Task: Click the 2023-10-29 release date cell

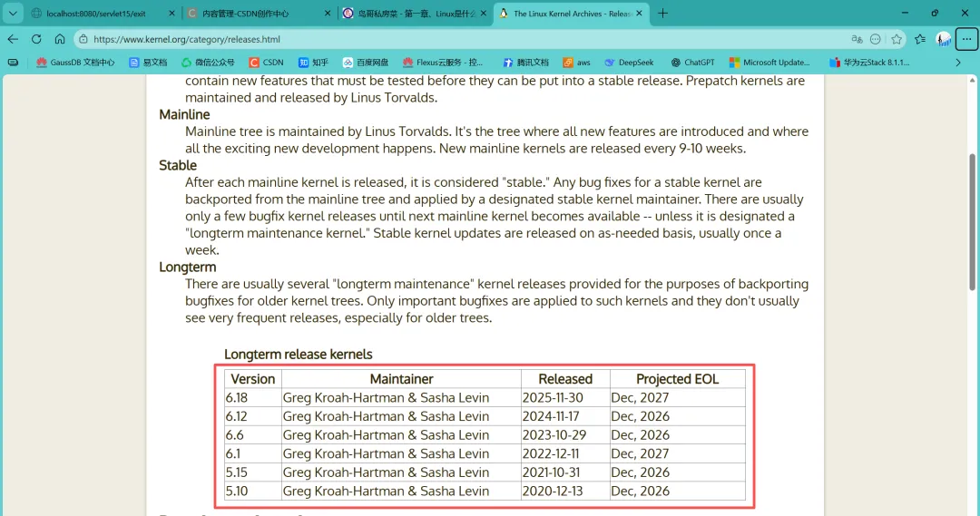Action: pyautogui.click(x=565, y=434)
